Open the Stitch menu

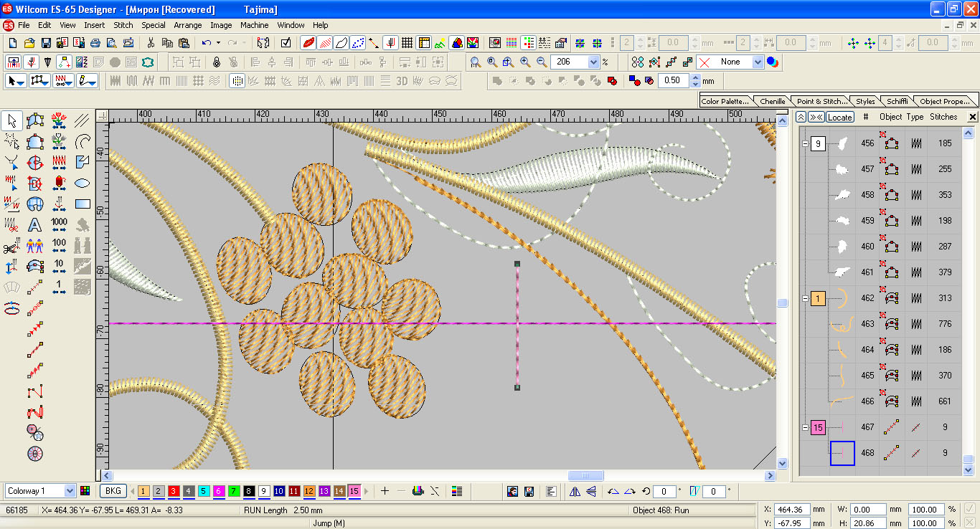pos(123,25)
